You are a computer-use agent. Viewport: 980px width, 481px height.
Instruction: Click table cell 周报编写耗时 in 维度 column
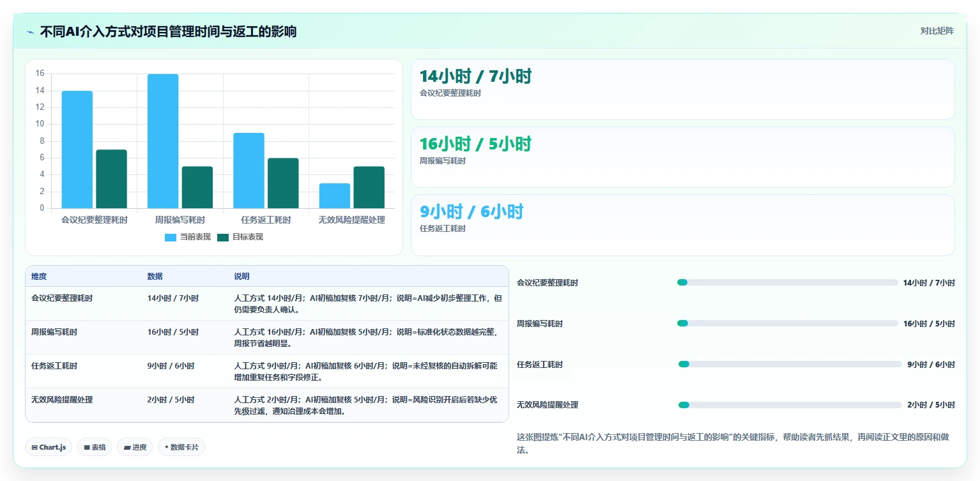point(54,332)
